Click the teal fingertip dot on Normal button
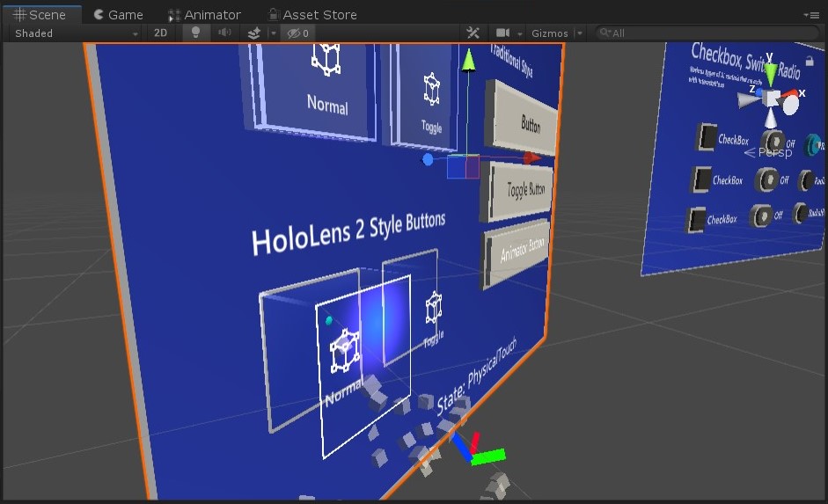Viewport: 828px width, 504px height. (x=329, y=320)
